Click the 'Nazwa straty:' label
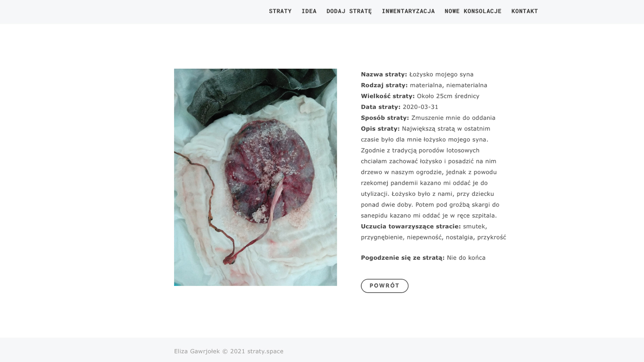The height and width of the screenshot is (362, 644). click(384, 74)
